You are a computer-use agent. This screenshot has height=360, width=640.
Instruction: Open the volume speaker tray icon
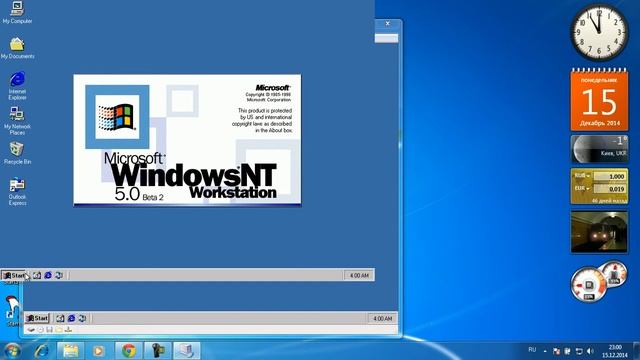[x=590, y=351]
